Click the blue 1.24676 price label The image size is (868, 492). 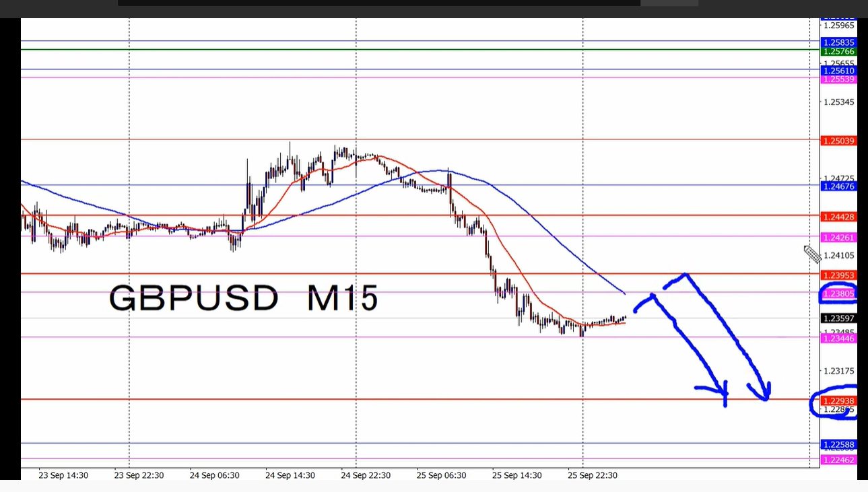(838, 186)
